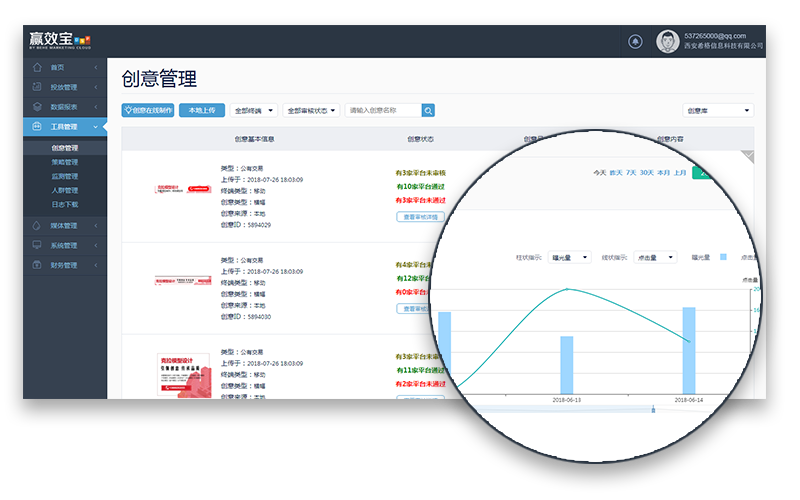This screenshot has width=800, height=500.
Task: Click the 投放管理 sidebar icon
Action: pos(37,87)
